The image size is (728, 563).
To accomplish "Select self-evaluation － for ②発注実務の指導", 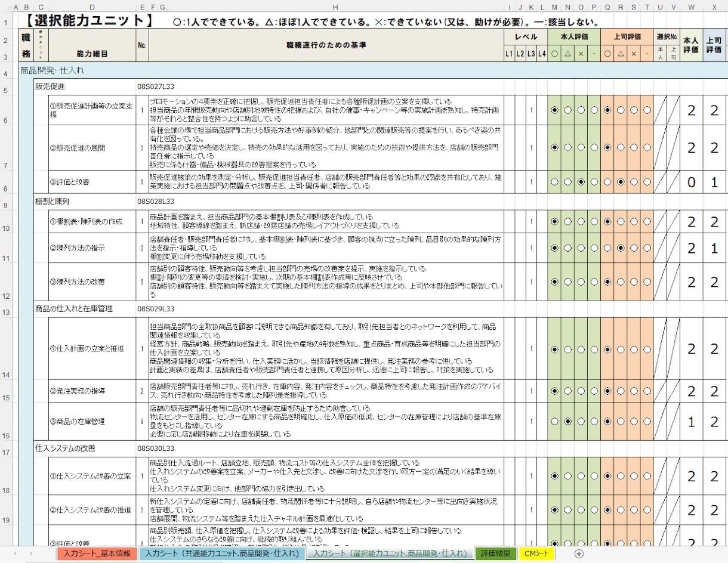I will [x=594, y=391].
